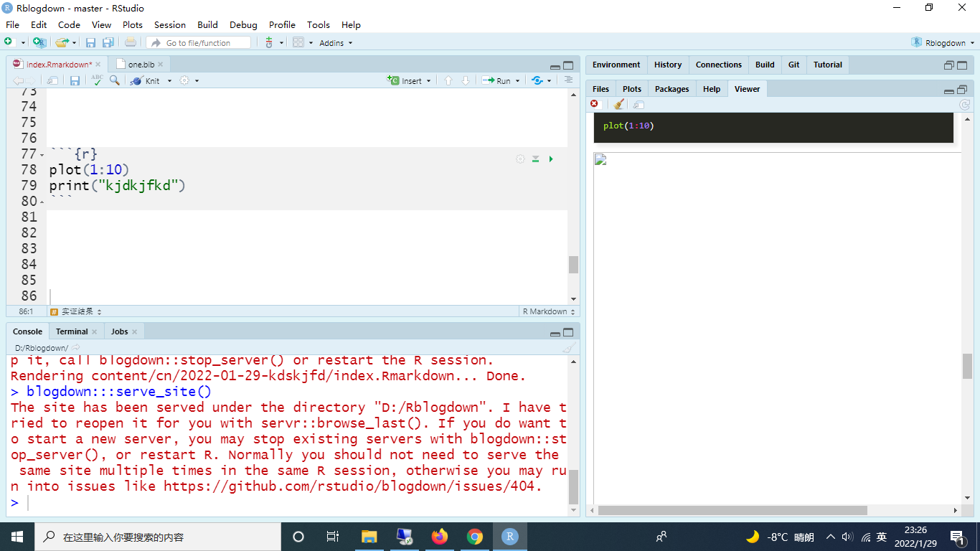Click the spell check ABC icon
Viewport: 980px width, 551px height.
97,80
